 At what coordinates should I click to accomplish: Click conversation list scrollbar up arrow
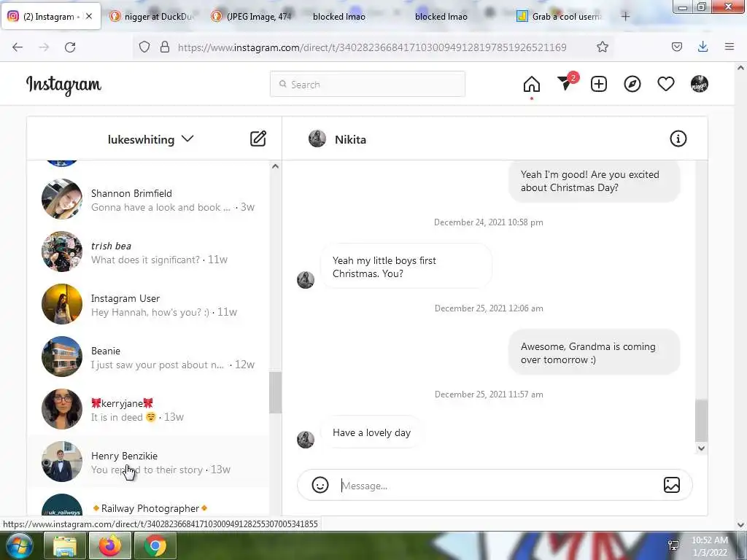click(x=275, y=166)
